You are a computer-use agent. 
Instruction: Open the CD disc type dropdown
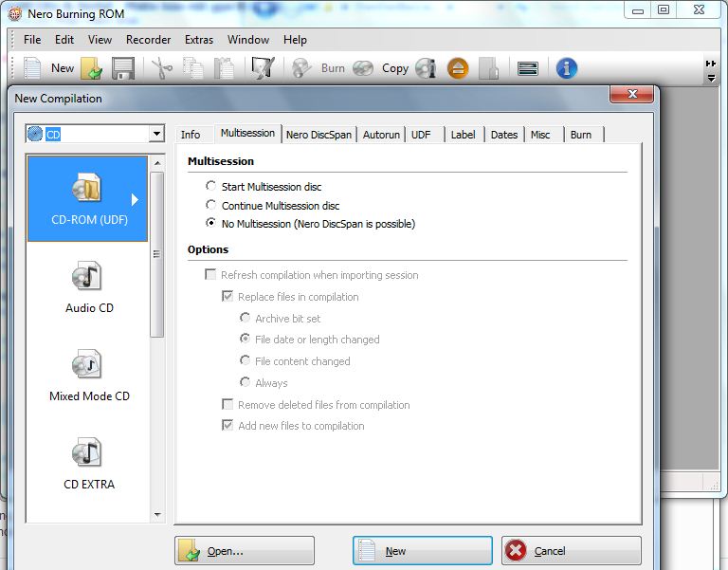coord(157,135)
